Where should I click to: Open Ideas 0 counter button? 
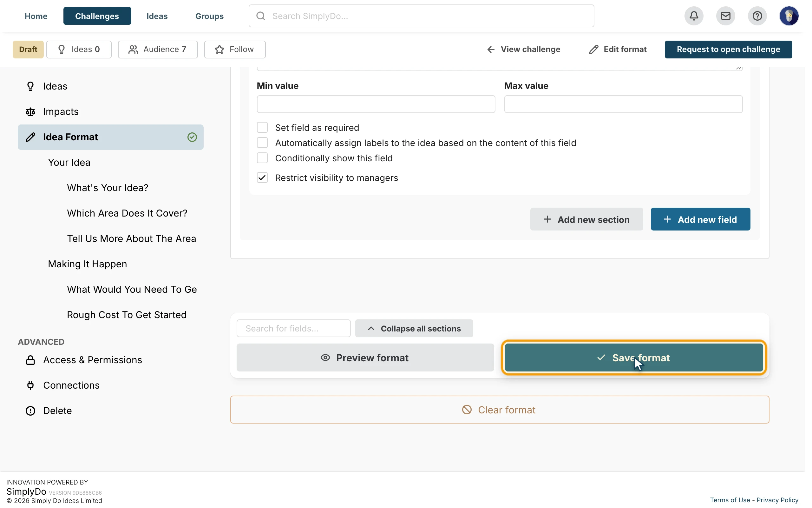click(79, 50)
